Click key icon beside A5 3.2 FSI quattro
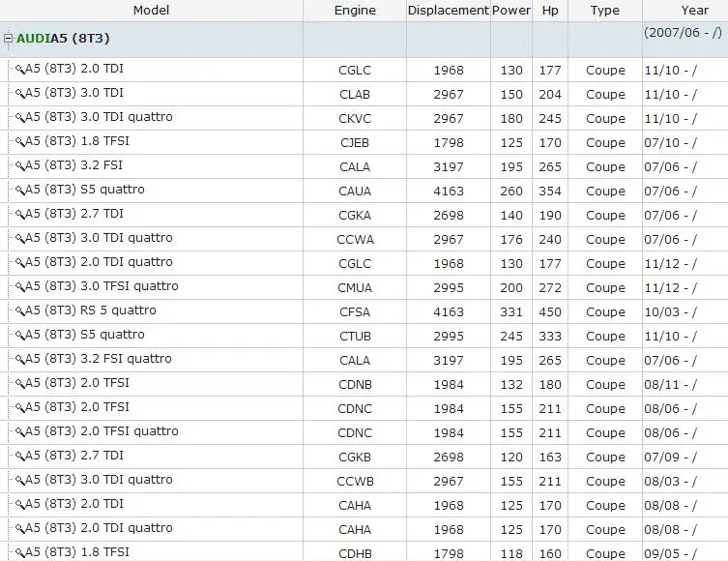The width and height of the screenshot is (728, 561). tap(19, 360)
